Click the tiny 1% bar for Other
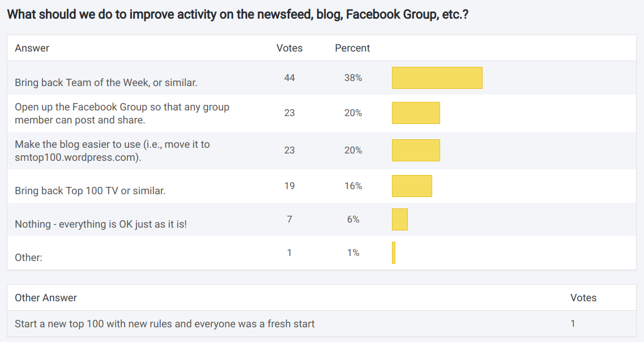This screenshot has height=342, width=644. 394,253
